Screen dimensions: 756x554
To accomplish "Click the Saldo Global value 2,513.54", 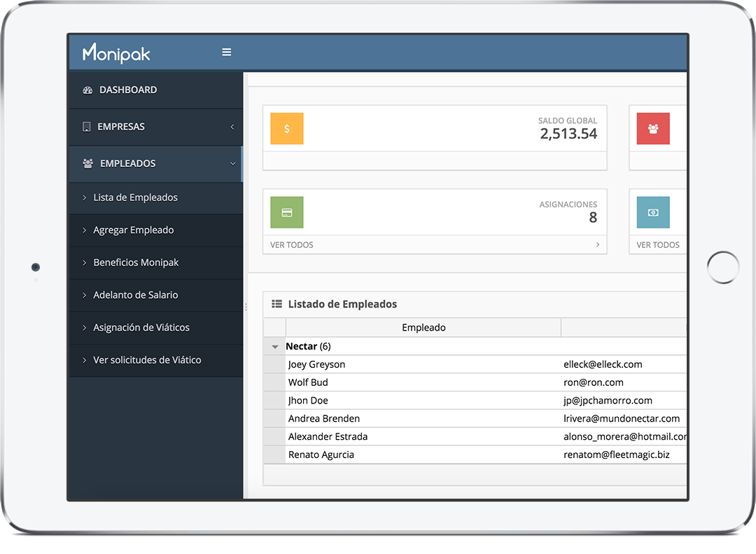I will click(x=568, y=134).
